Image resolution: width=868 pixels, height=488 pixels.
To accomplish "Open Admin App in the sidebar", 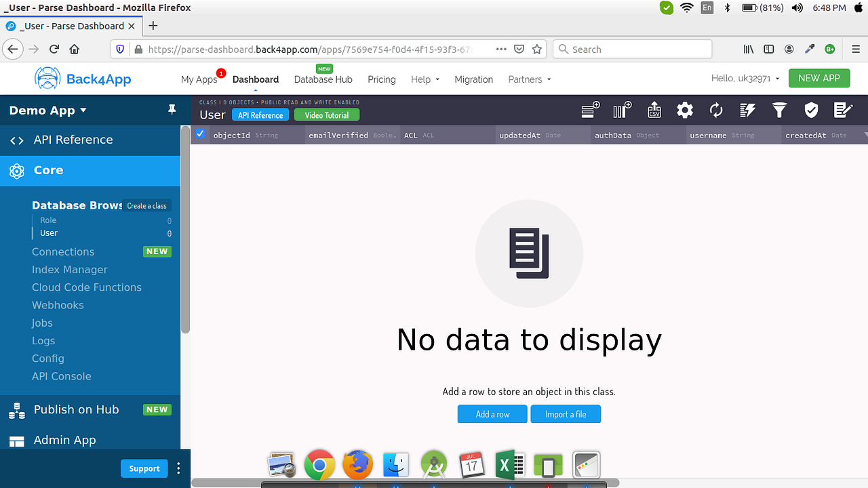I will pos(90,440).
